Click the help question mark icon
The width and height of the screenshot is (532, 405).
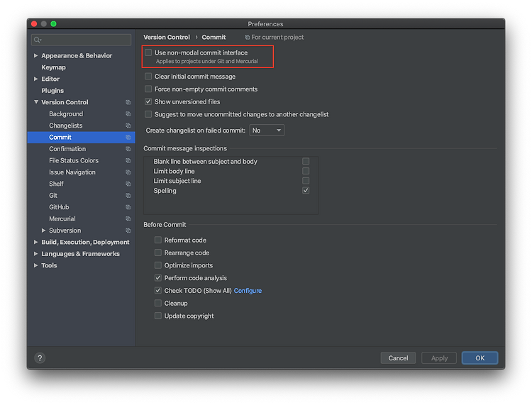point(40,358)
